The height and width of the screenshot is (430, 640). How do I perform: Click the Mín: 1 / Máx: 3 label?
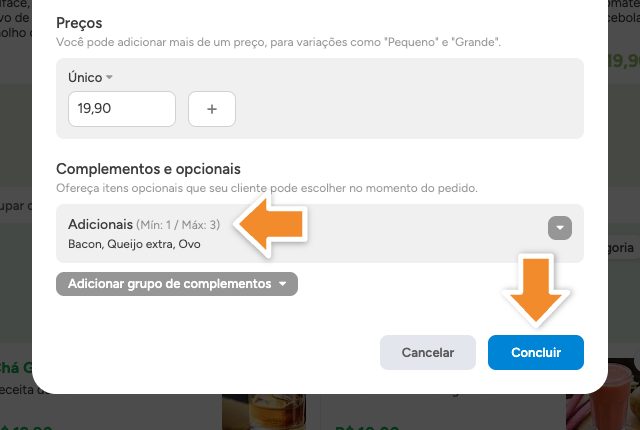(178, 225)
